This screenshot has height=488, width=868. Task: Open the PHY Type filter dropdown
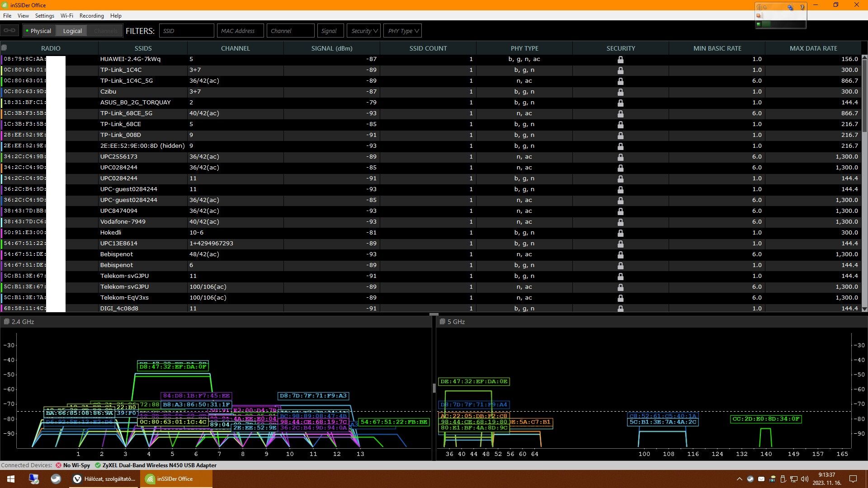403,31
